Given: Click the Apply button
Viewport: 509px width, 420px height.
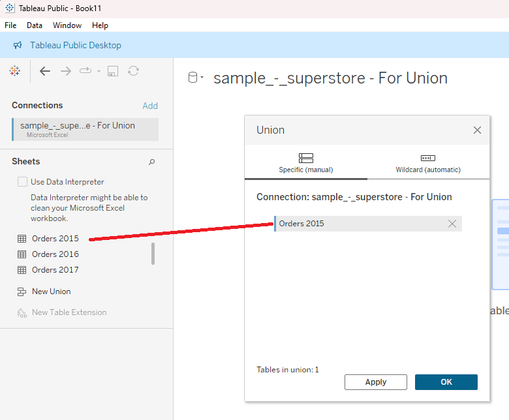Looking at the screenshot, I should (375, 382).
